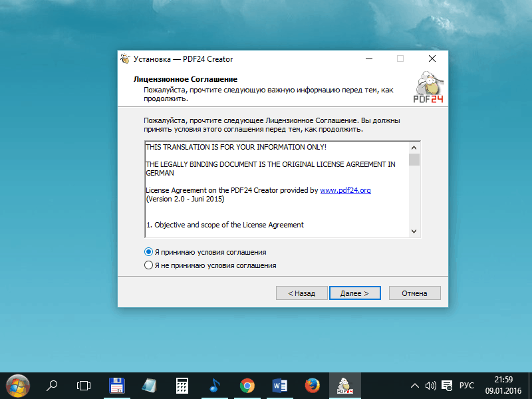Switch input language via 'РУС' indicator

pyautogui.click(x=467, y=386)
